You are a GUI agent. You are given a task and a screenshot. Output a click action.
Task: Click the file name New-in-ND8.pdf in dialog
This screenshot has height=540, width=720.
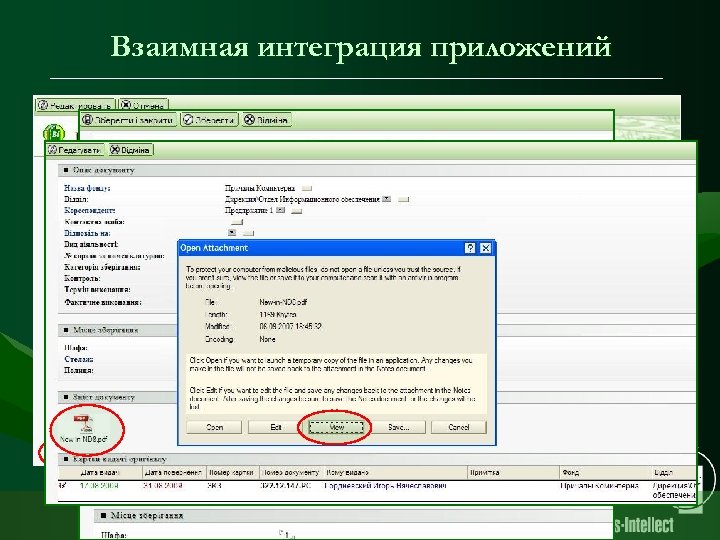283,302
